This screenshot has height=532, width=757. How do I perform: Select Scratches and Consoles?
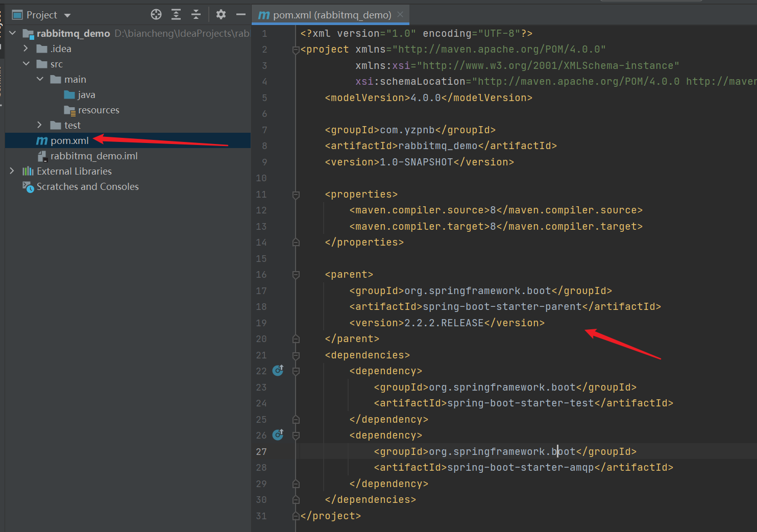tap(81, 186)
